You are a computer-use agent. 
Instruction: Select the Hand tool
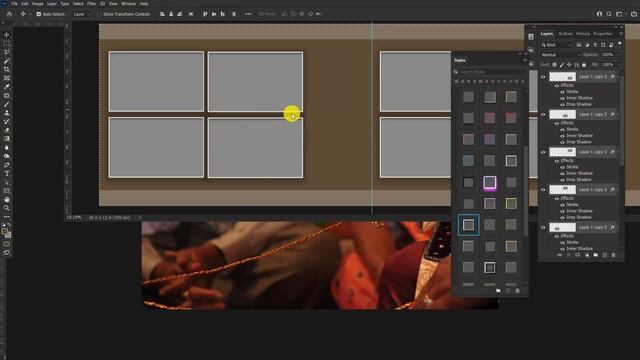coord(7,200)
